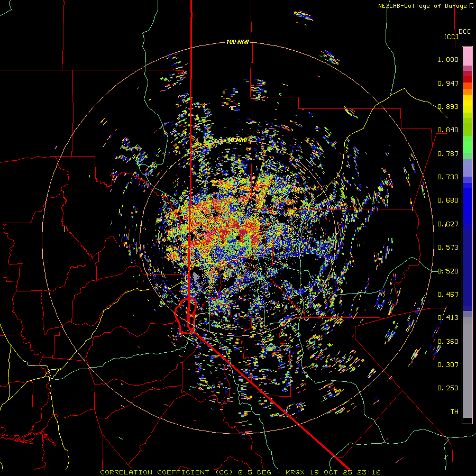Click the black radar site dot at the center

coord(238,237)
